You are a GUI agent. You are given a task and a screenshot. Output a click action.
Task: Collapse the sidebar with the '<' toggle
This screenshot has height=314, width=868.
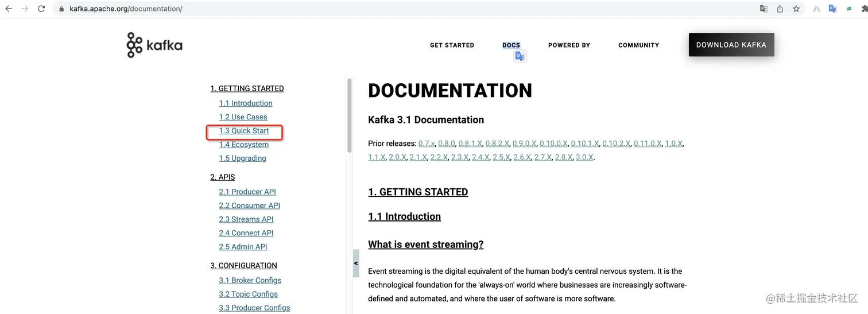(x=356, y=263)
